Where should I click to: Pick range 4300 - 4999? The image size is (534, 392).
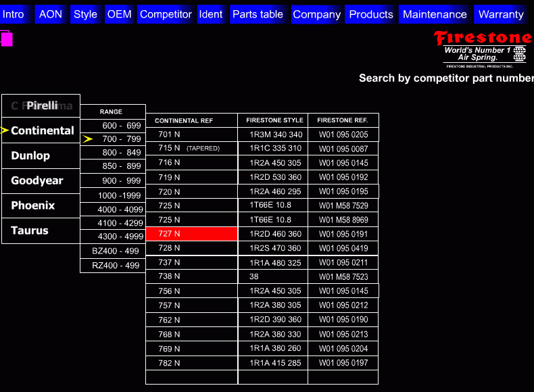click(x=113, y=237)
